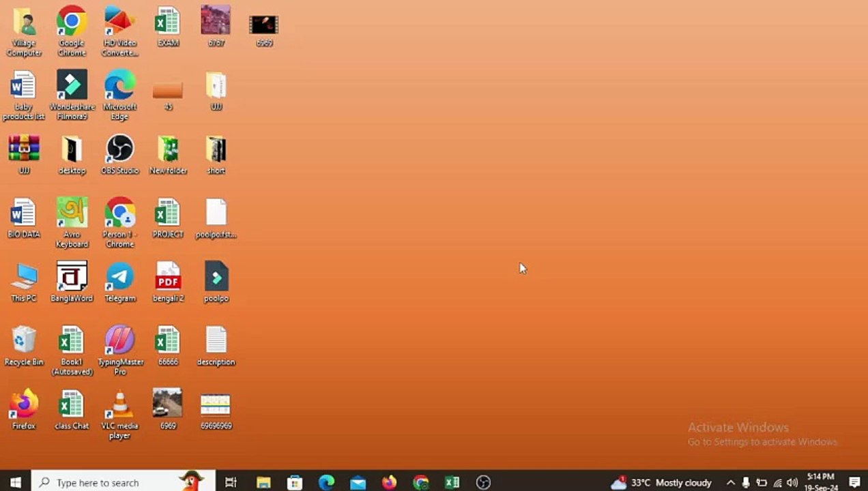Screen dimensions: 868x491
Task: Open the network connection tray icon
Action: click(777, 482)
